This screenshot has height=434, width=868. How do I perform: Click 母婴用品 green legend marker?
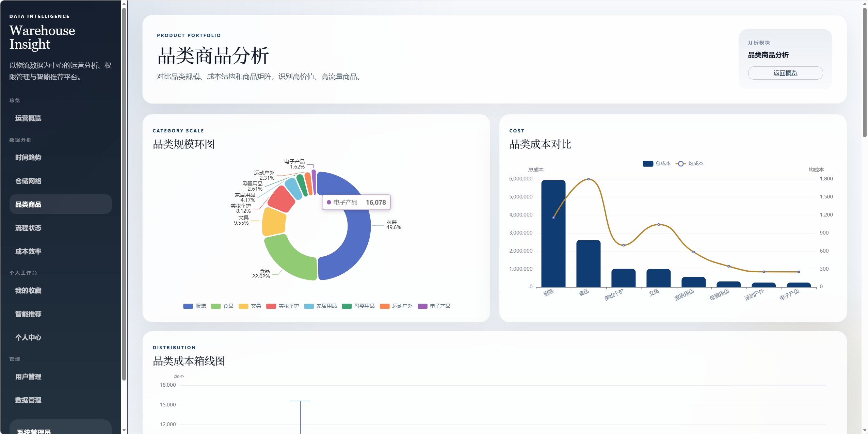point(347,306)
